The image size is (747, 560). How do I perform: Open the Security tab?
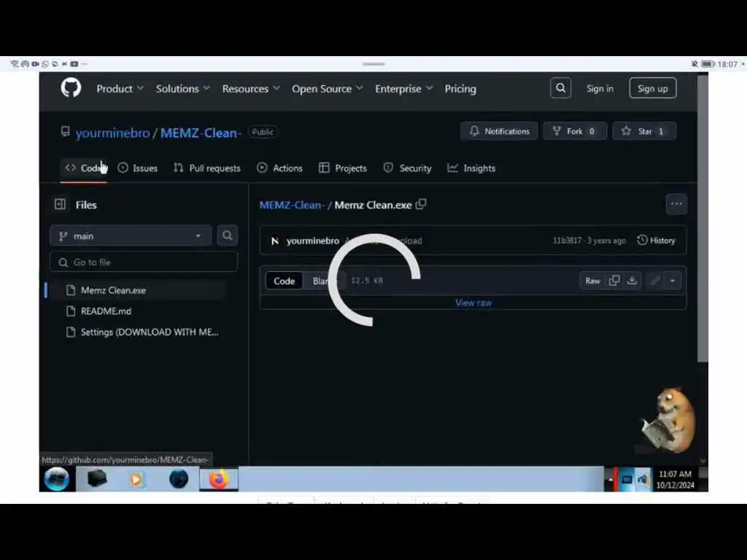[407, 168]
